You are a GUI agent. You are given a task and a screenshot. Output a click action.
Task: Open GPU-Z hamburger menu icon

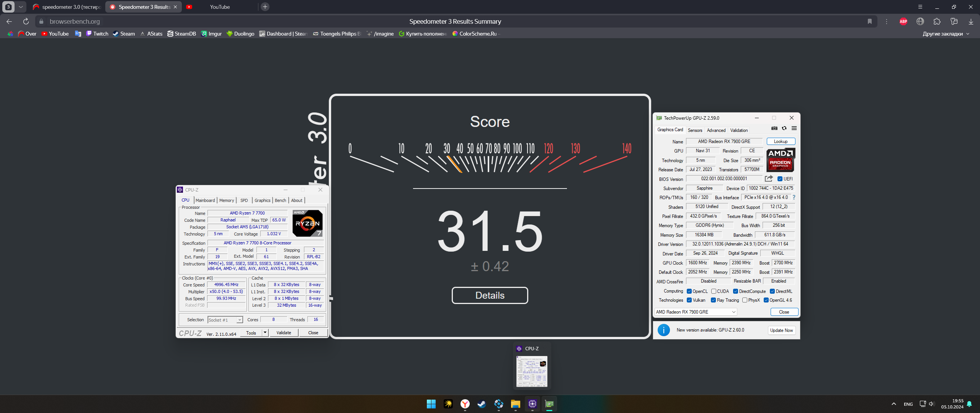point(794,128)
